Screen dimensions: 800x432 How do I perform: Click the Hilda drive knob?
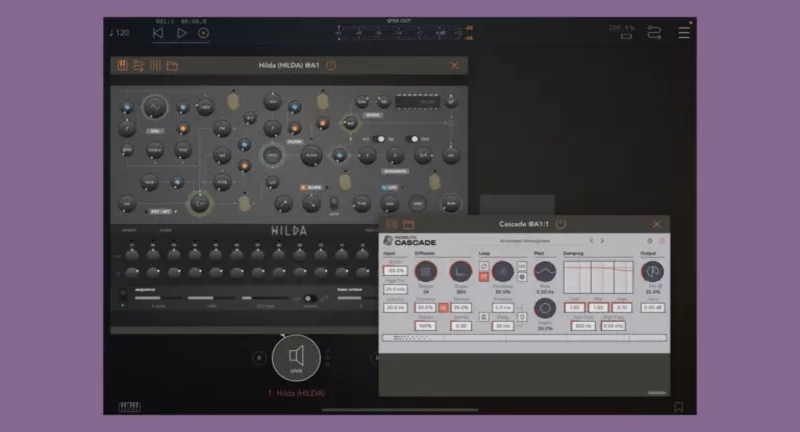click(x=311, y=155)
